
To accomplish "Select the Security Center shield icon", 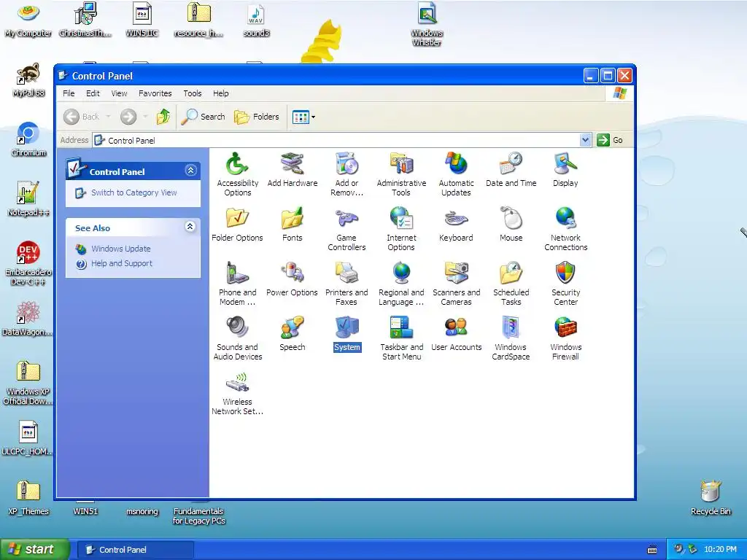I will (565, 274).
